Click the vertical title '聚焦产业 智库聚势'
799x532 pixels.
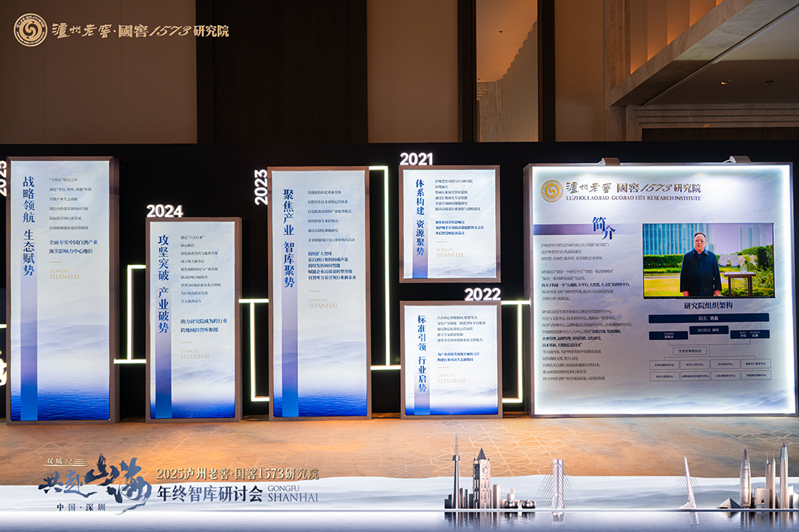289,238
